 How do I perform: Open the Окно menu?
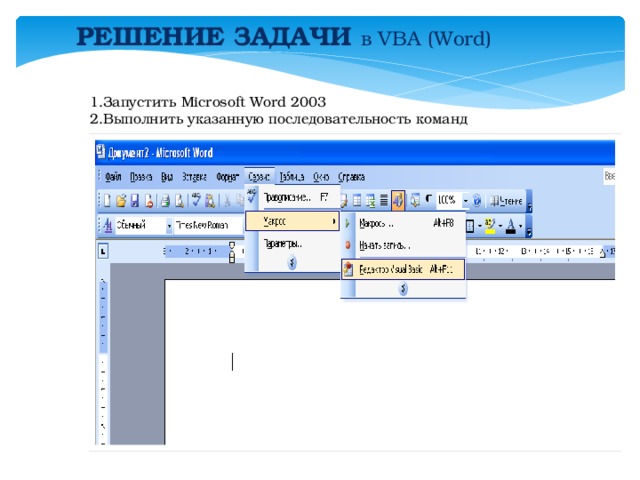321,177
